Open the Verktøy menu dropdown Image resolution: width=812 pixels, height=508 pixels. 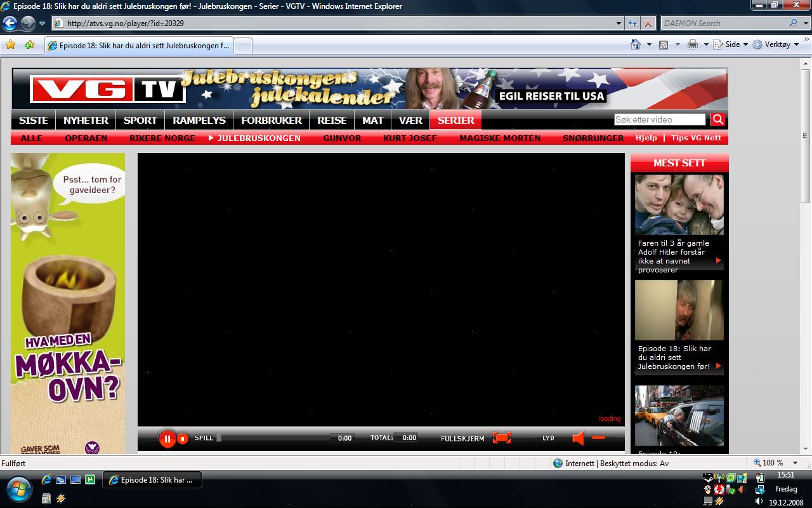(x=776, y=44)
